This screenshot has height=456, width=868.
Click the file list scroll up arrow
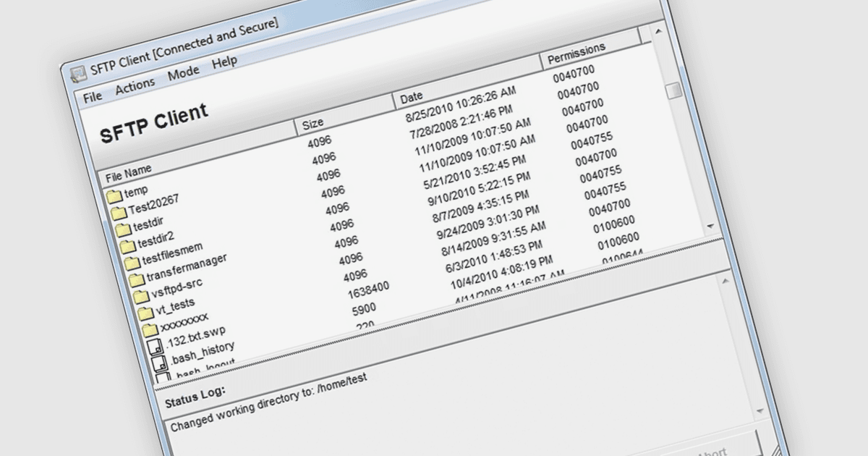658,31
